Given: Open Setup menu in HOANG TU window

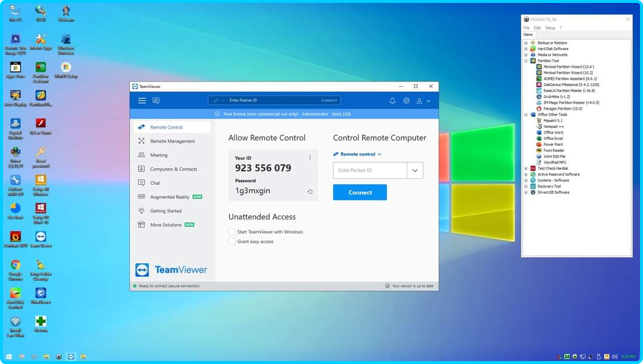Looking at the screenshot, I should 550,28.
